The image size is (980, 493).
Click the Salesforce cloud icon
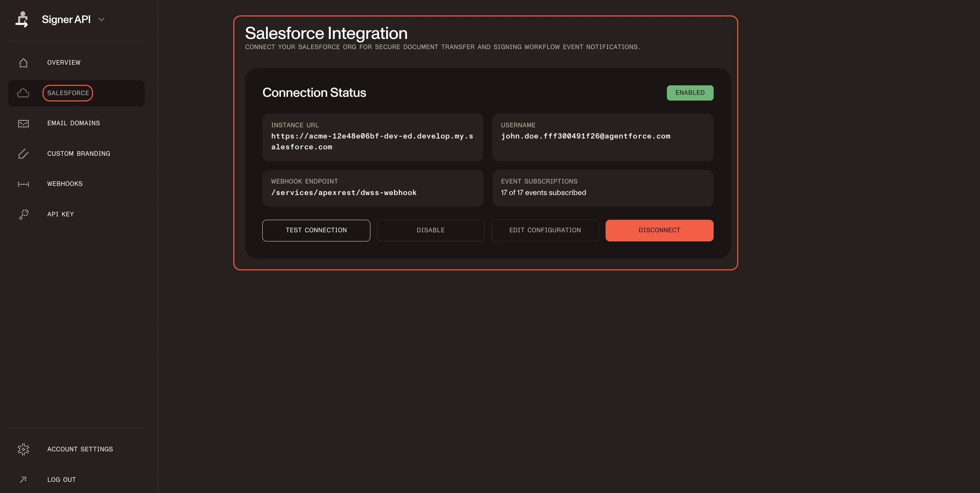click(23, 93)
